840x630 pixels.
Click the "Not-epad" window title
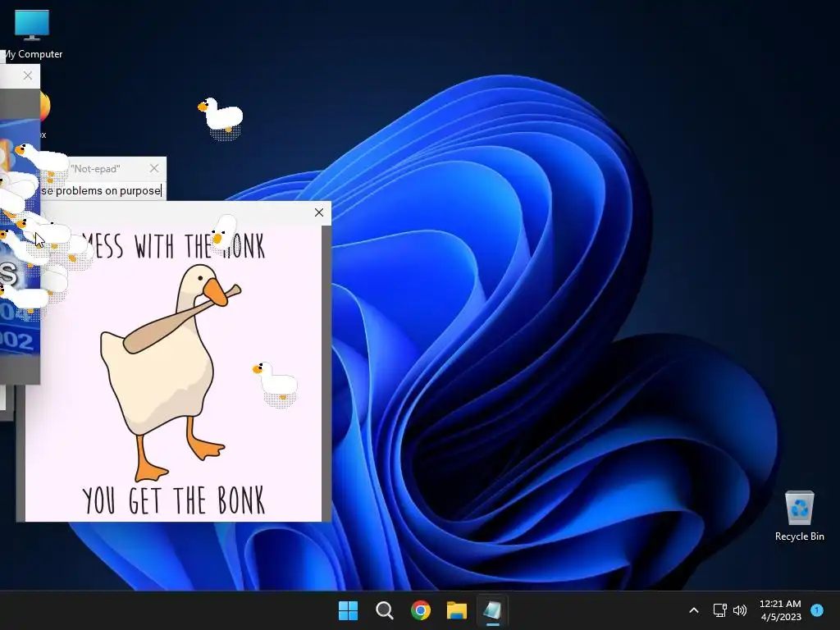click(95, 169)
